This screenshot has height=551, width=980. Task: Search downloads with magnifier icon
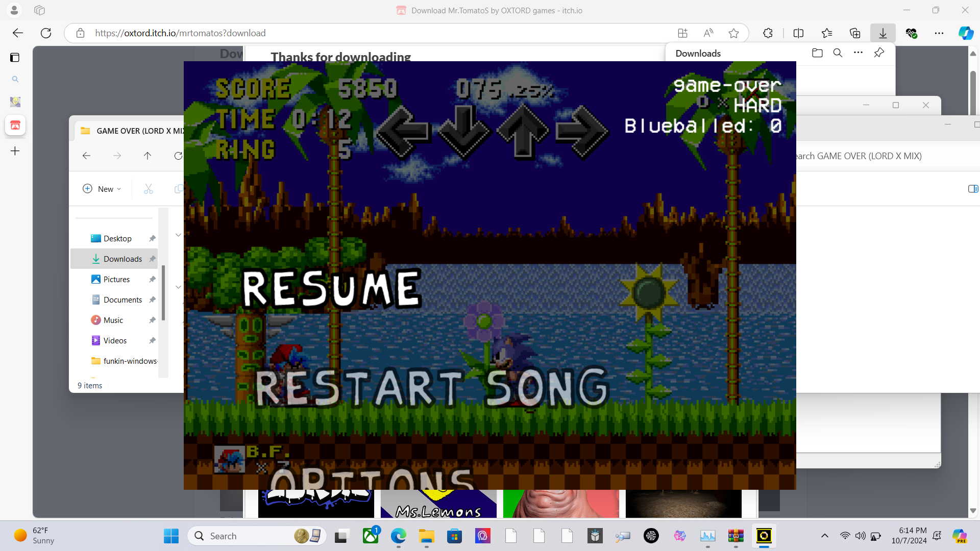tap(838, 53)
